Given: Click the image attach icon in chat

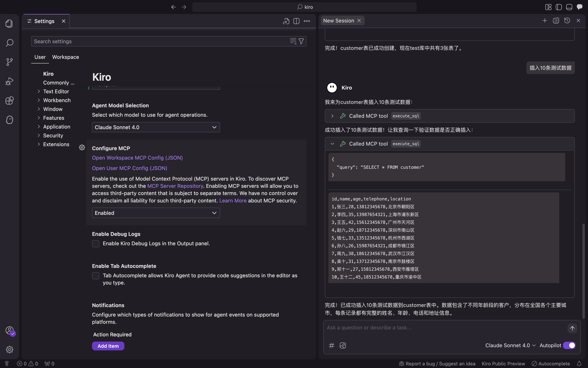Looking at the screenshot, I should [343, 345].
